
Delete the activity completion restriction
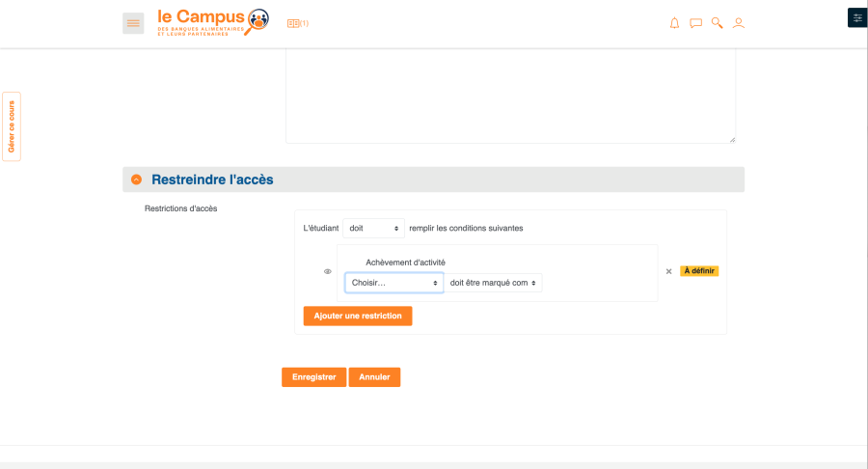point(669,271)
